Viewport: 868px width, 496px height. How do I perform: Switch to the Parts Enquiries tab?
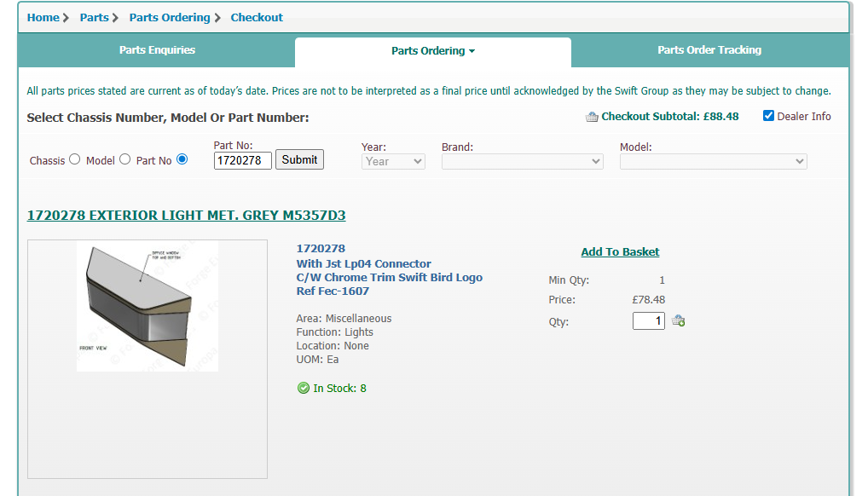[x=157, y=50]
